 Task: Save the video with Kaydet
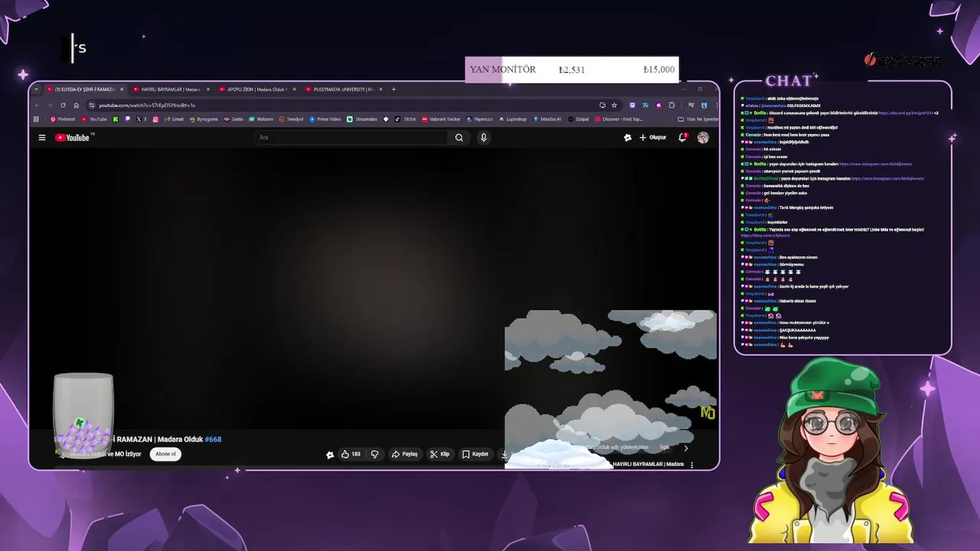click(475, 454)
